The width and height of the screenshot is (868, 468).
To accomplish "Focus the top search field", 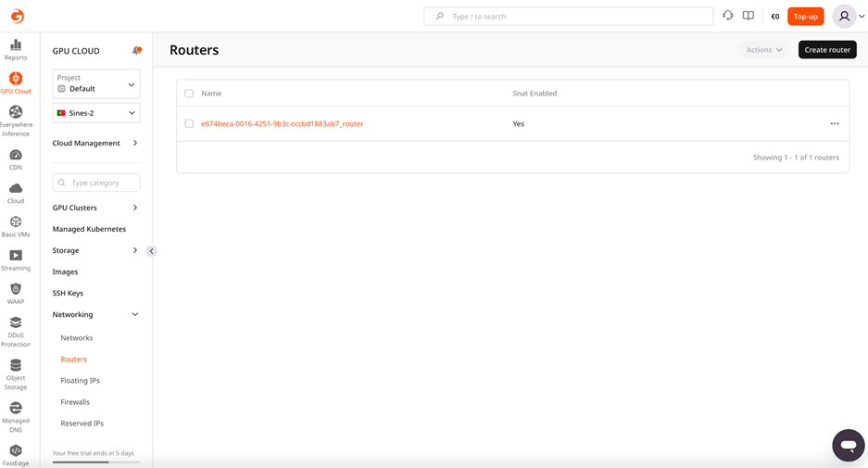I will point(569,17).
